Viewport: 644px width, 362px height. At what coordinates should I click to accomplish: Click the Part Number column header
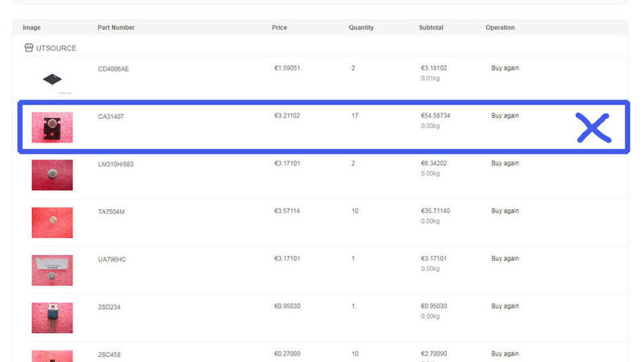tap(116, 27)
